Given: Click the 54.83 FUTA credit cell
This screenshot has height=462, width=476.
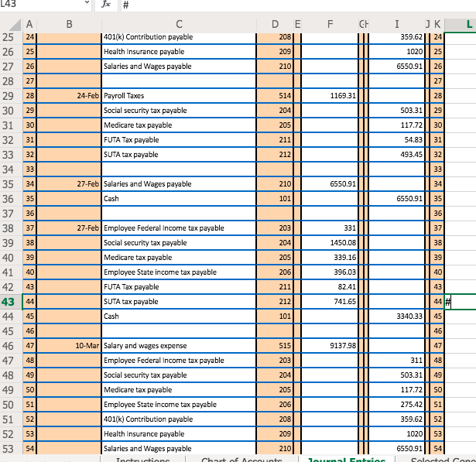Looking at the screenshot, I should (x=396, y=140).
